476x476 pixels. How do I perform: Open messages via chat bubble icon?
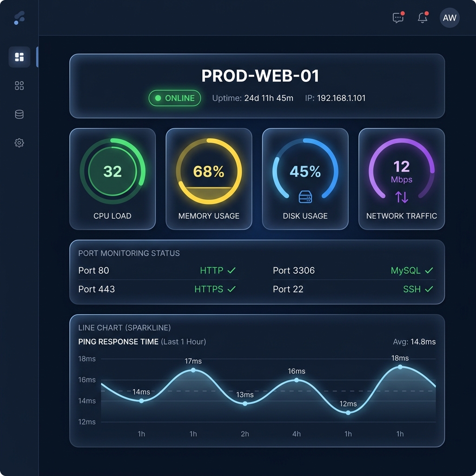tap(397, 18)
